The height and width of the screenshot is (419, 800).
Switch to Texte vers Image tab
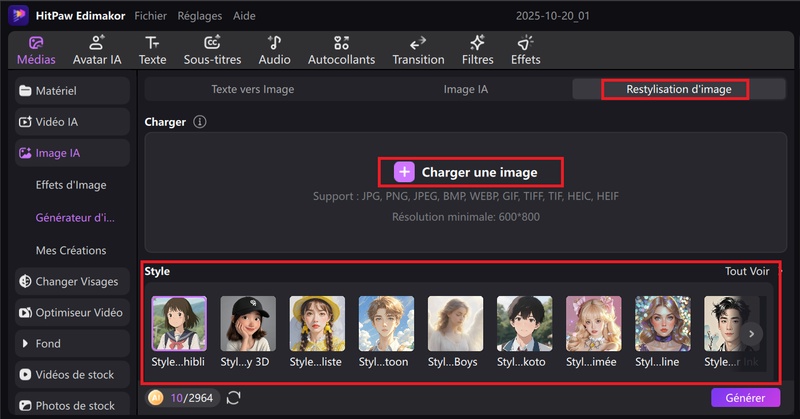tap(253, 89)
